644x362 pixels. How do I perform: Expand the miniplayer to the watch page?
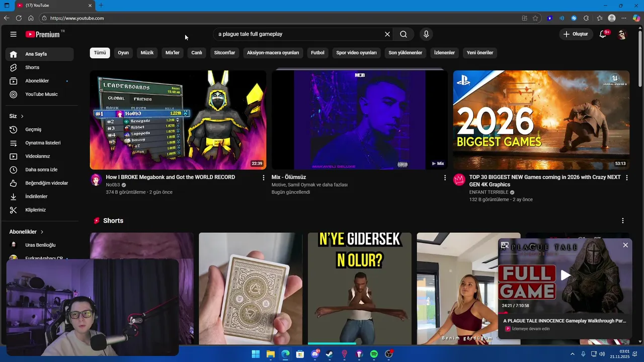(505, 245)
